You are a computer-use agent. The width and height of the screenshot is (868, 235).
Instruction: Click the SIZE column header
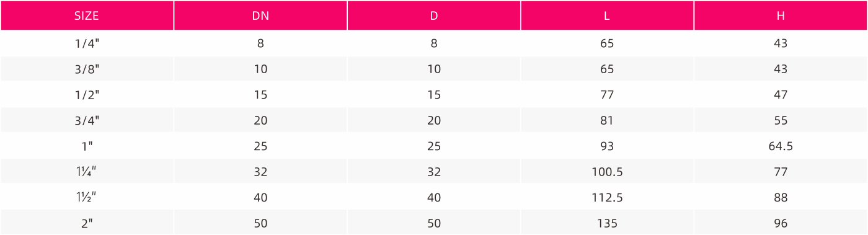[x=87, y=16]
